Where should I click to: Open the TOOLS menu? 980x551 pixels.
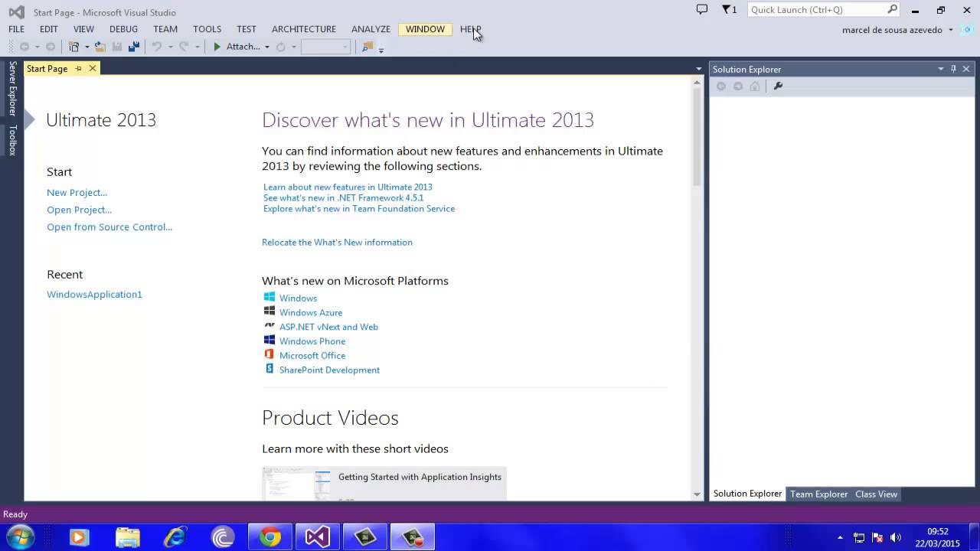pos(207,29)
